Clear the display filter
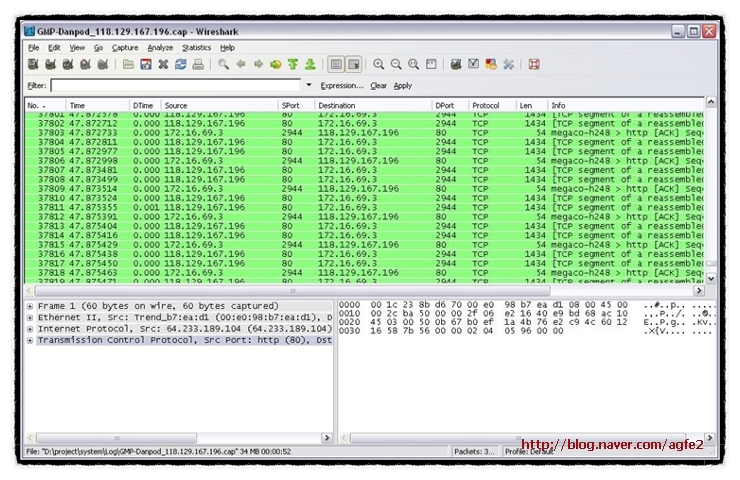The width and height of the screenshot is (740, 480). point(378,85)
